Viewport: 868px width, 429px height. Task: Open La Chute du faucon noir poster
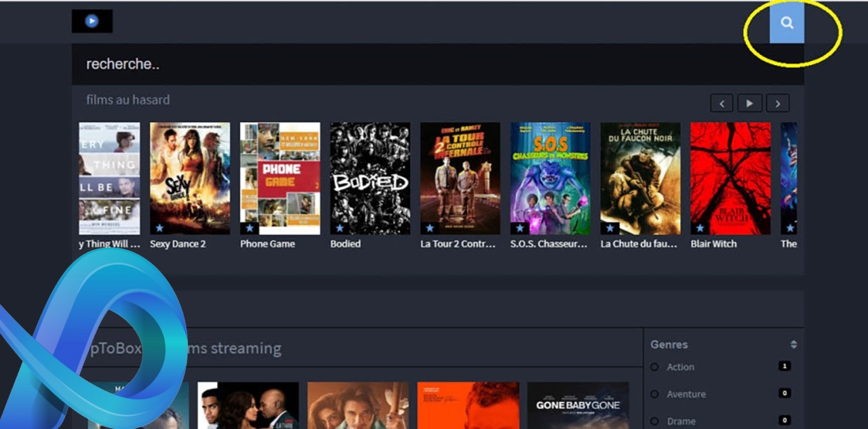pyautogui.click(x=641, y=178)
